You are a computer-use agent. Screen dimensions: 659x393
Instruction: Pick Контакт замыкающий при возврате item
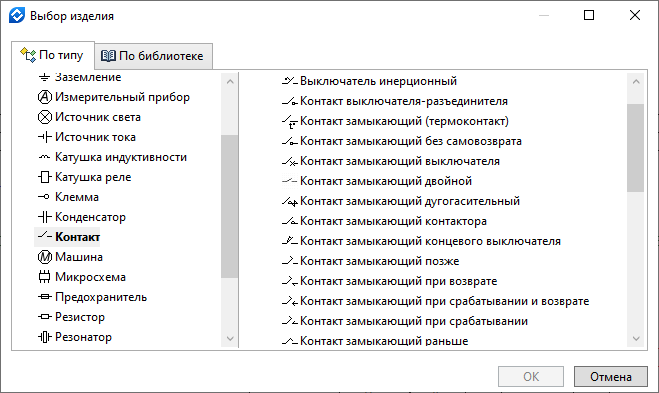coord(398,281)
